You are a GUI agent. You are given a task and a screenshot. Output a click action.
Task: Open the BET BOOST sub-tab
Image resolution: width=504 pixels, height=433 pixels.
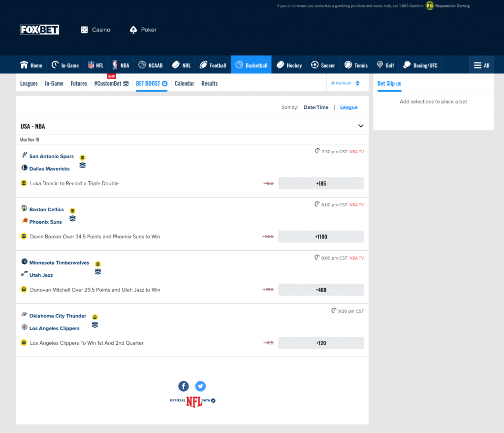[x=152, y=83]
